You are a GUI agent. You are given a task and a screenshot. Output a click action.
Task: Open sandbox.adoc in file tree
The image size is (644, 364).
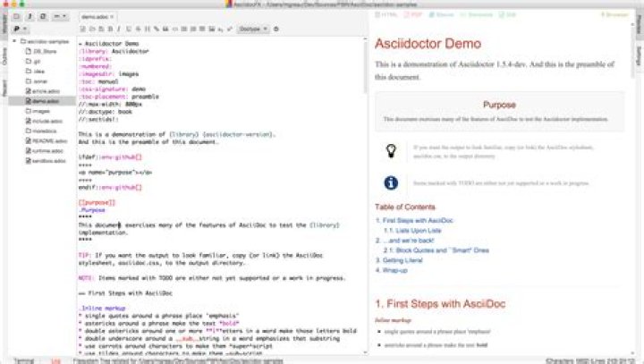pos(46,161)
